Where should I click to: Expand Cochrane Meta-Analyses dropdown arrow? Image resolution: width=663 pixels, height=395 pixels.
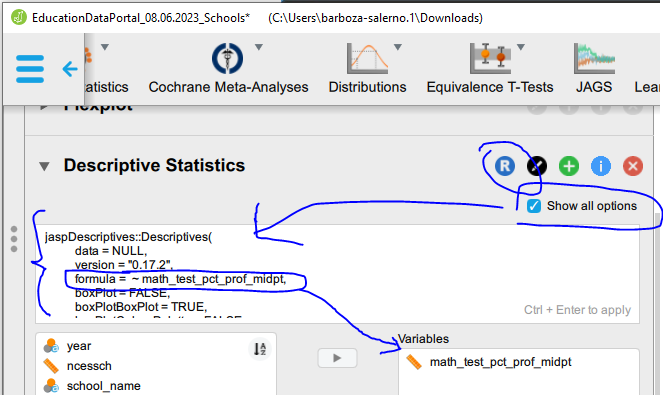[x=259, y=47]
